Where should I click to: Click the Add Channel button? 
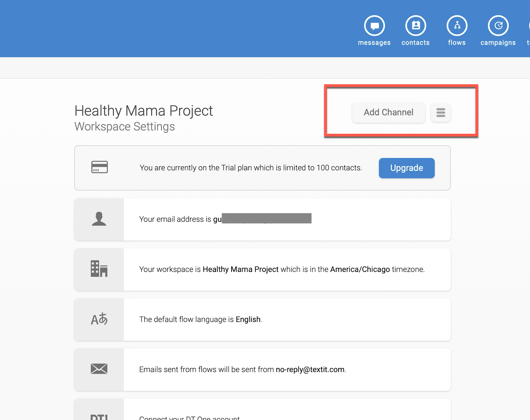point(389,112)
